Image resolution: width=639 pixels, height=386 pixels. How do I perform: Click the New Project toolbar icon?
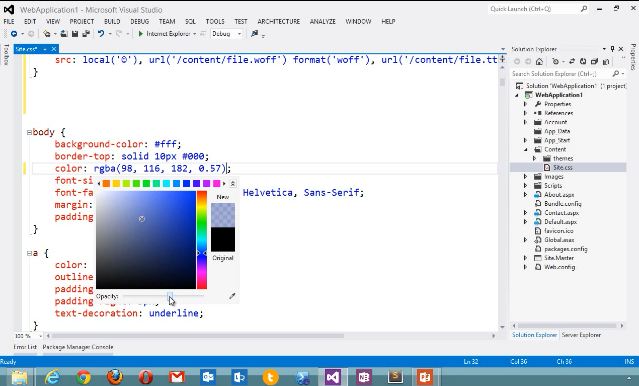47,34
